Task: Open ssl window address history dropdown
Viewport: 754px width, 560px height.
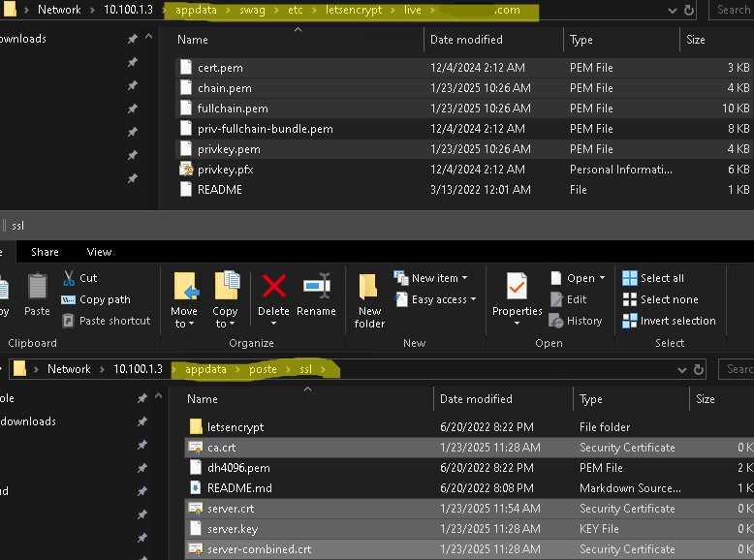Action: [682, 370]
